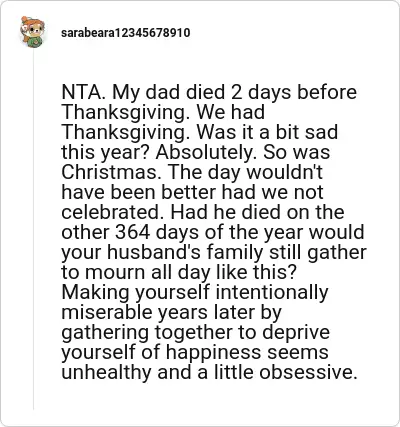Open the commenter's bear avatar

click(32, 32)
